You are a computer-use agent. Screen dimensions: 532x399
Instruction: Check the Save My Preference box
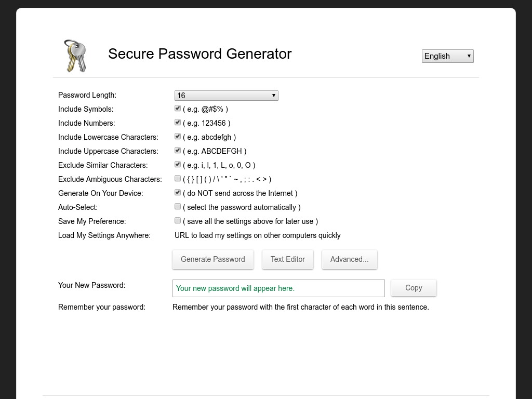(x=178, y=221)
